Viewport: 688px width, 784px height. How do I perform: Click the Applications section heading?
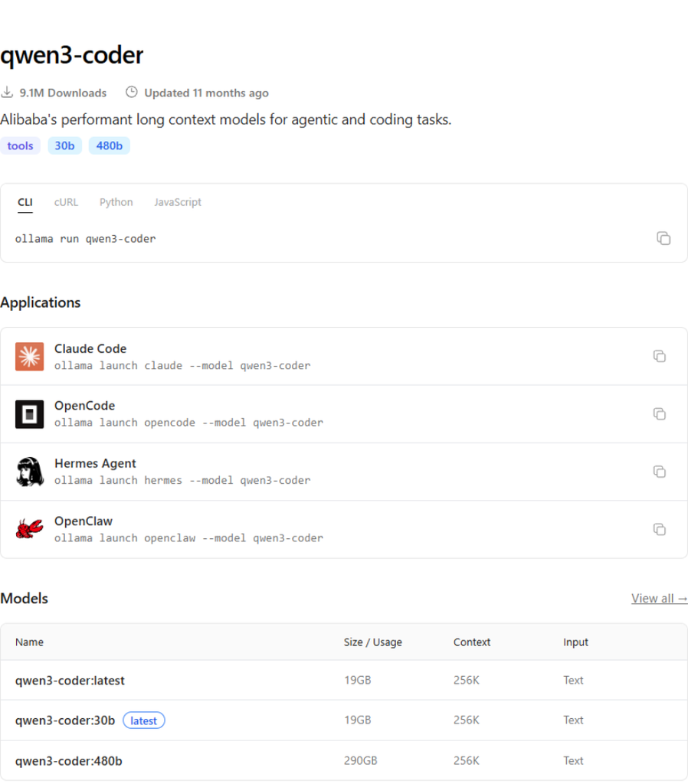click(x=40, y=302)
